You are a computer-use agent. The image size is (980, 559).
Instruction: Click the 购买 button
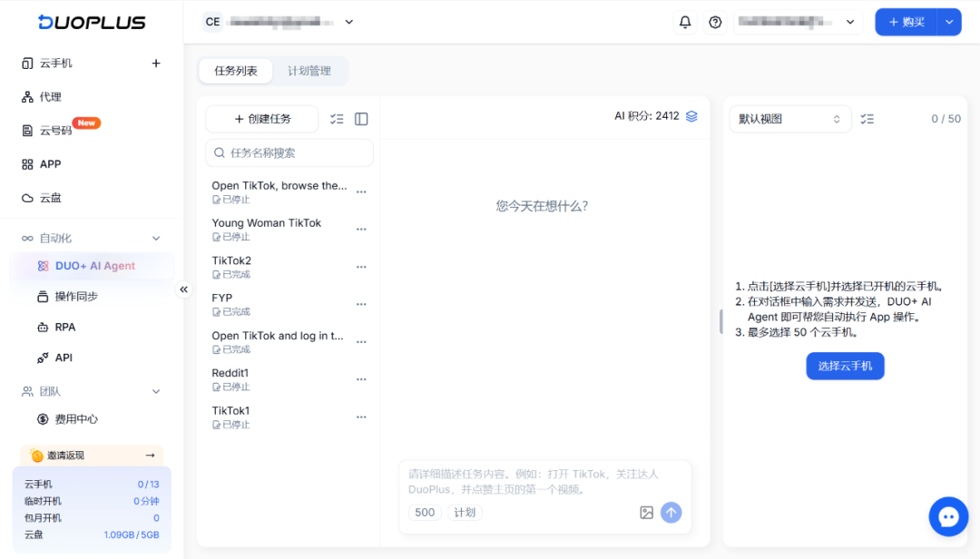(906, 22)
